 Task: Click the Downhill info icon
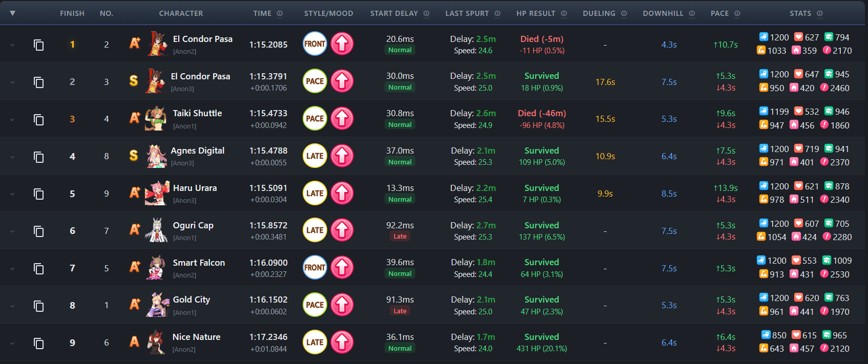tap(692, 13)
